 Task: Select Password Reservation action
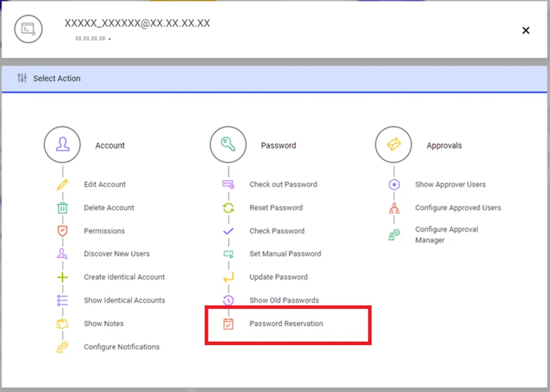click(x=286, y=324)
